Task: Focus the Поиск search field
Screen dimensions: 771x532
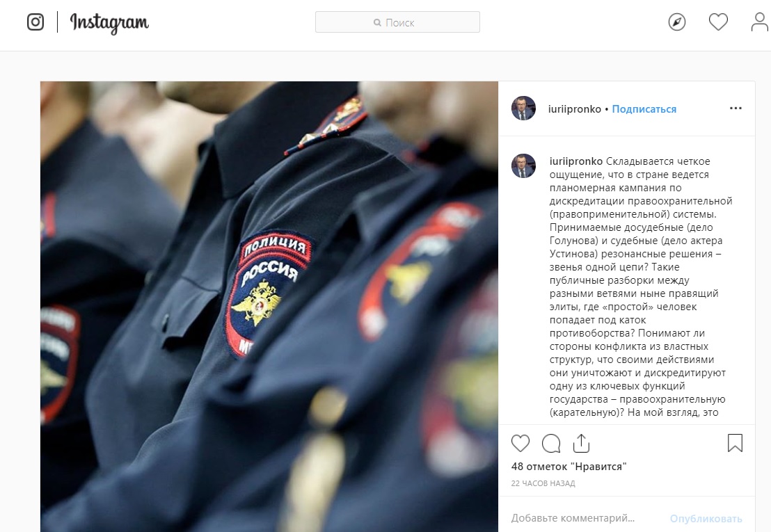Action: 397,22
